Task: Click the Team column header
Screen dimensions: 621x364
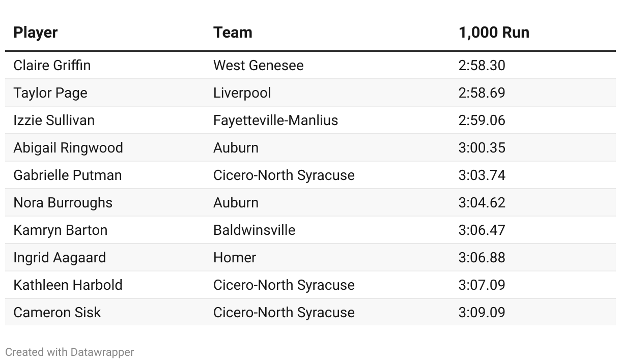Action: [233, 33]
